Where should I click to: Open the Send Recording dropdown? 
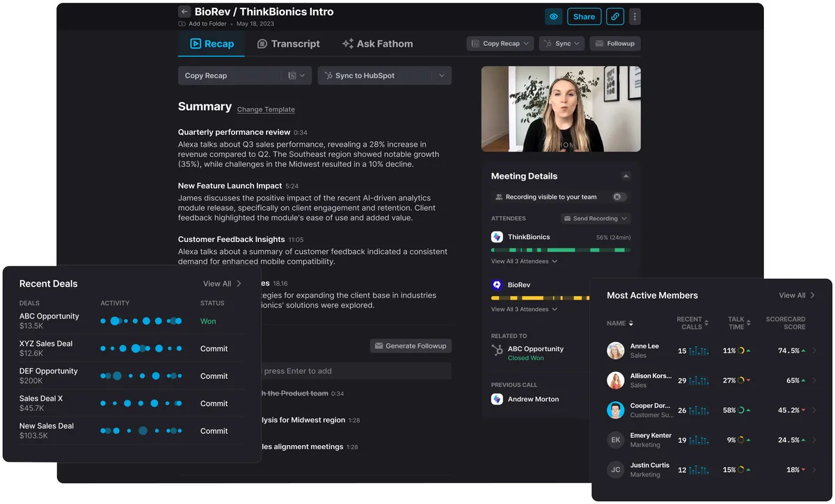coord(595,218)
